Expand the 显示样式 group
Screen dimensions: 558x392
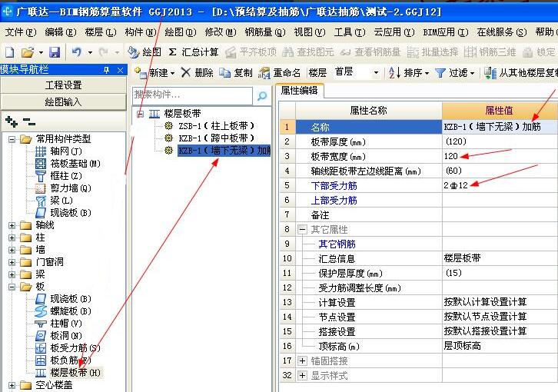pyautogui.click(x=302, y=376)
